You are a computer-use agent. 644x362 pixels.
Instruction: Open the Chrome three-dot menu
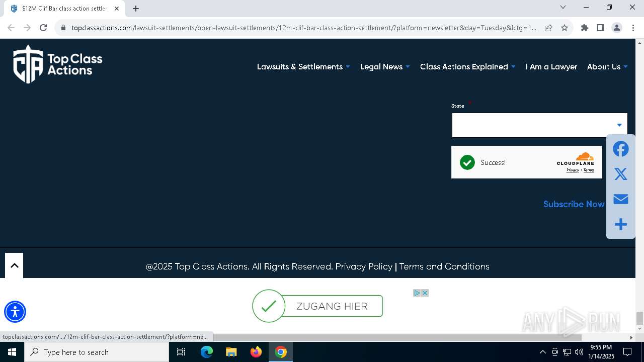633,28
